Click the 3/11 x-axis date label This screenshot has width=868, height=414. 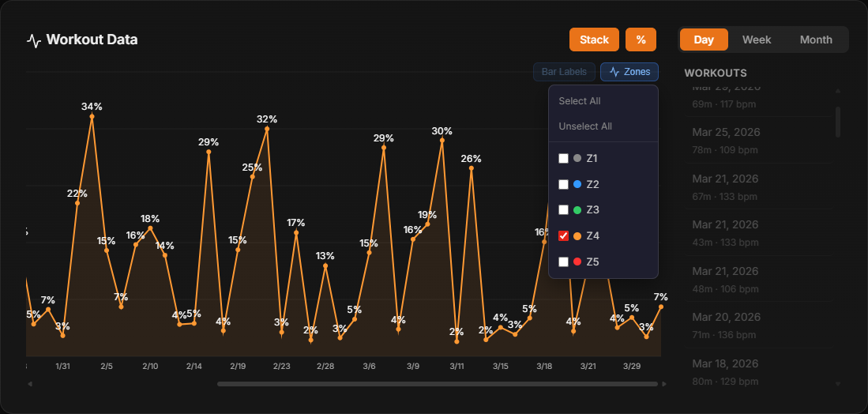pos(457,367)
